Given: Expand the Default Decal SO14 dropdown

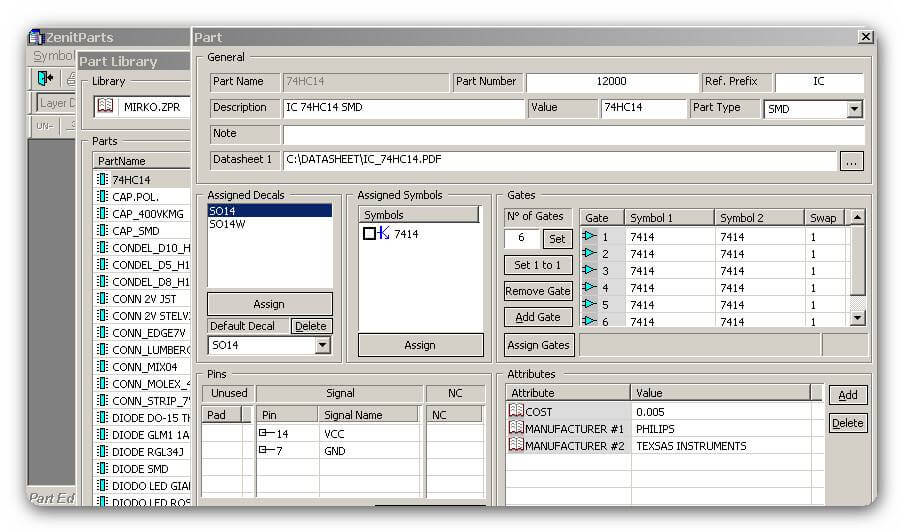Looking at the screenshot, I should pos(322,345).
